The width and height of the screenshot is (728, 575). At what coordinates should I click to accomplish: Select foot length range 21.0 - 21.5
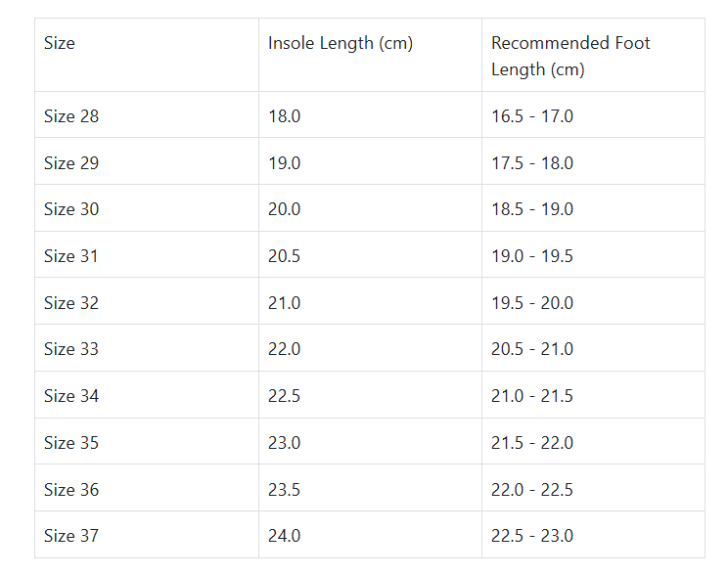pos(532,396)
